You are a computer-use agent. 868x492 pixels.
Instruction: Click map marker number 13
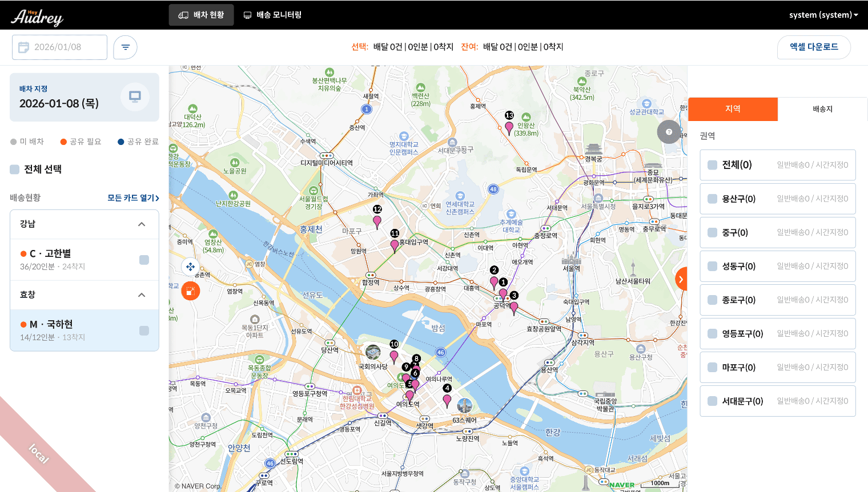[509, 127]
